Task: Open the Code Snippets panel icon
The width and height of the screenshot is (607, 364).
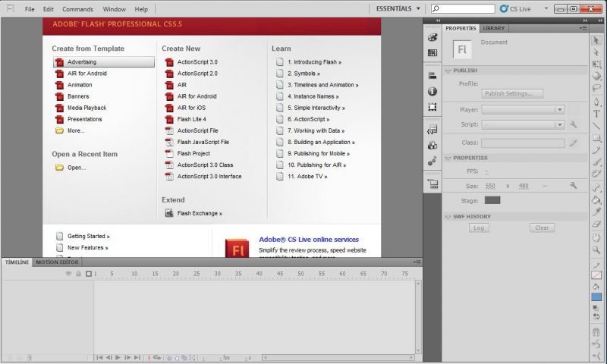Action: pos(432,130)
